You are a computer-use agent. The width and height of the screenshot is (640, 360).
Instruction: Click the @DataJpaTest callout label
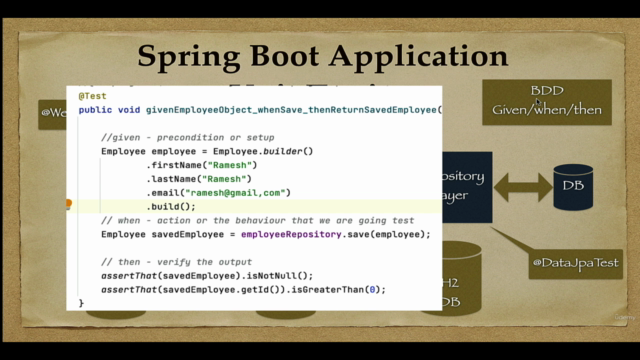click(576, 263)
